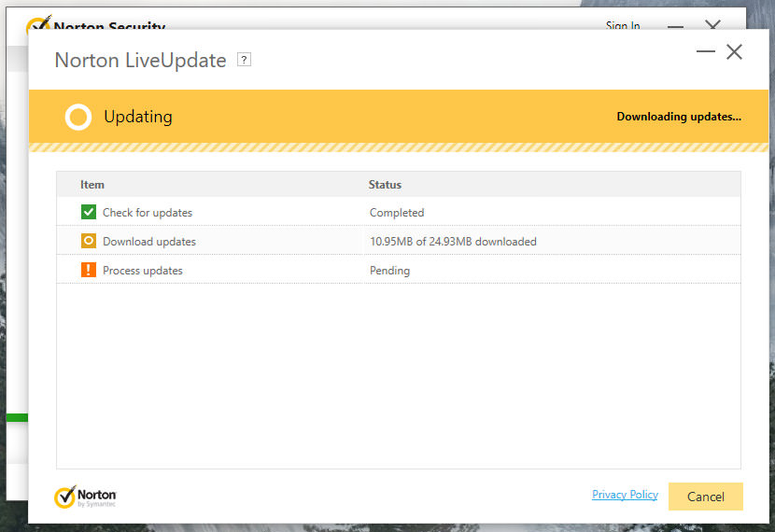Click the Pending status text
The height and width of the screenshot is (532, 775).
click(x=389, y=271)
